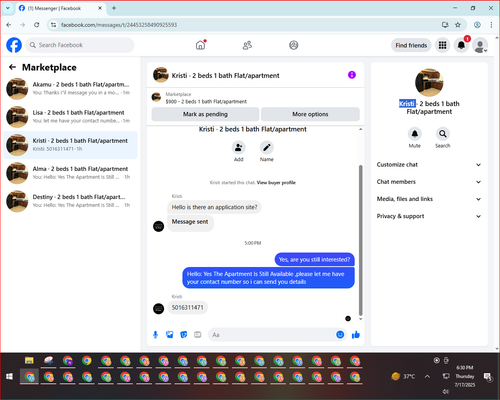Open the Groups icon in top navigation

(294, 45)
